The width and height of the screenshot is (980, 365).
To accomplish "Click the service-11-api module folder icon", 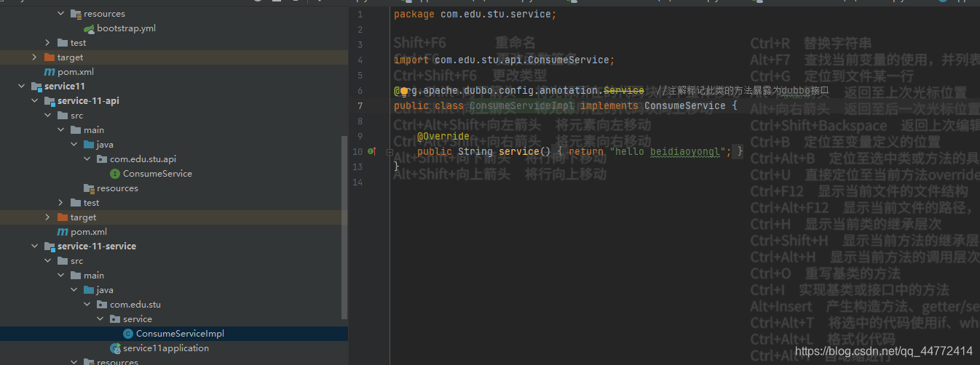I will point(50,101).
